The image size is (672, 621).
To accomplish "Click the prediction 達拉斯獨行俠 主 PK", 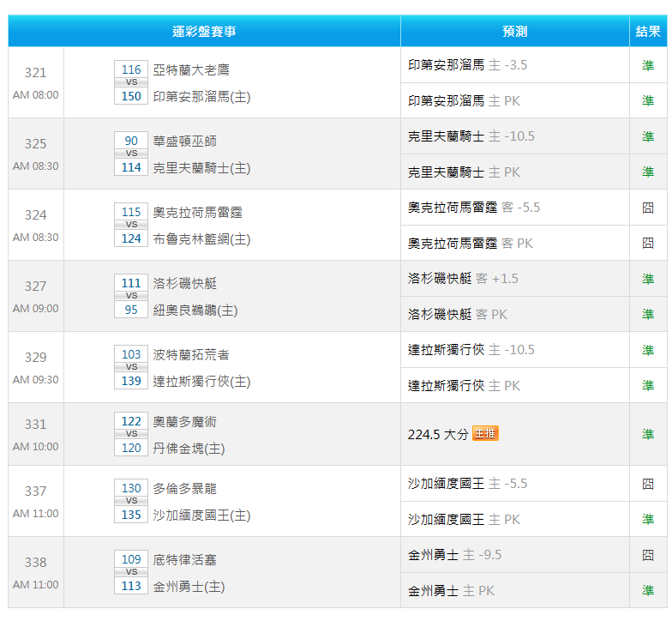I will [464, 386].
